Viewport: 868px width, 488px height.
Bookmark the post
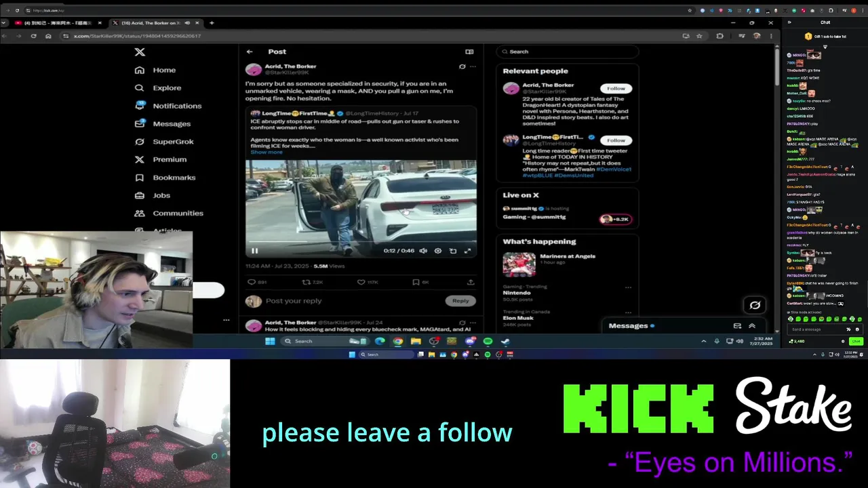click(x=416, y=282)
